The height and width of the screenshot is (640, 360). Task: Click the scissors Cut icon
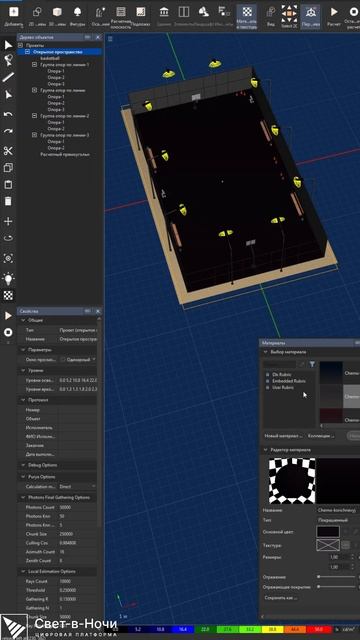tap(8, 151)
